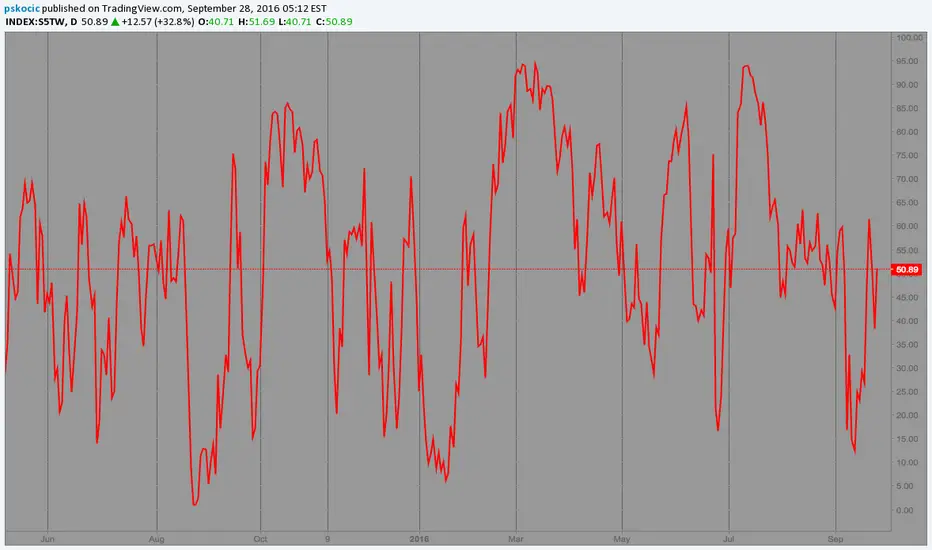Select the Jun time axis label
Screen dimensions: 932x550
(48, 539)
